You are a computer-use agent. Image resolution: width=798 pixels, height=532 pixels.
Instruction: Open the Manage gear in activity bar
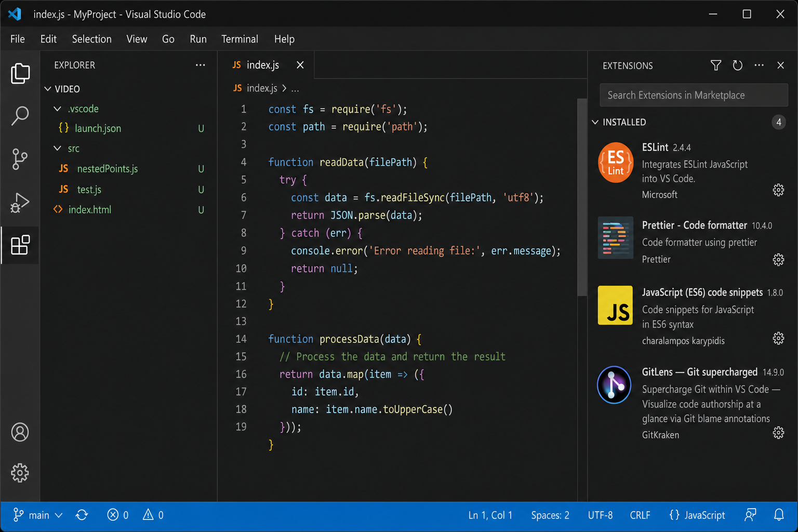20,473
